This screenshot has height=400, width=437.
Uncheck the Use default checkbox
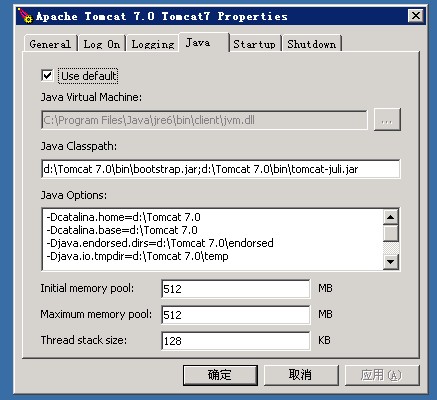tap(47, 75)
